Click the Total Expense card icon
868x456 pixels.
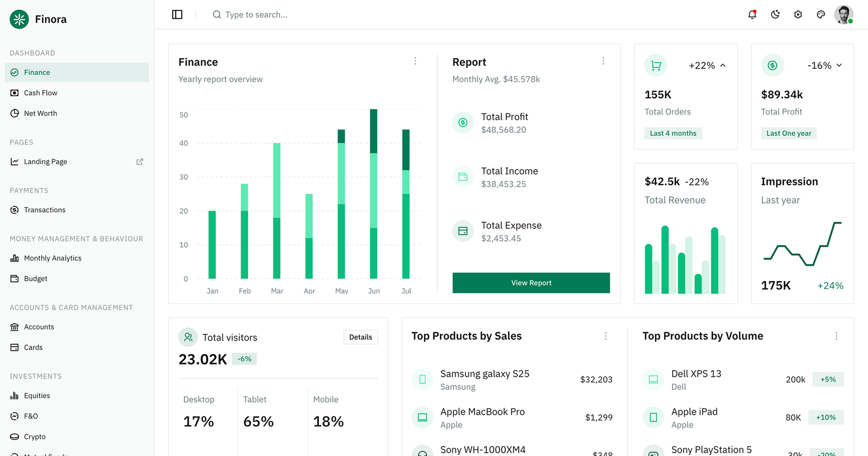point(463,231)
